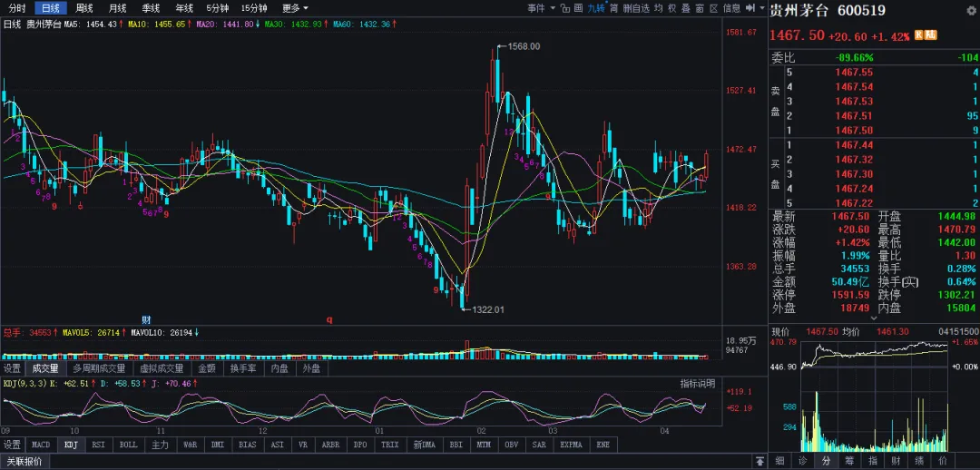Select the KDJ indicator
Screen dimensions: 980x470
pyautogui.click(x=72, y=445)
